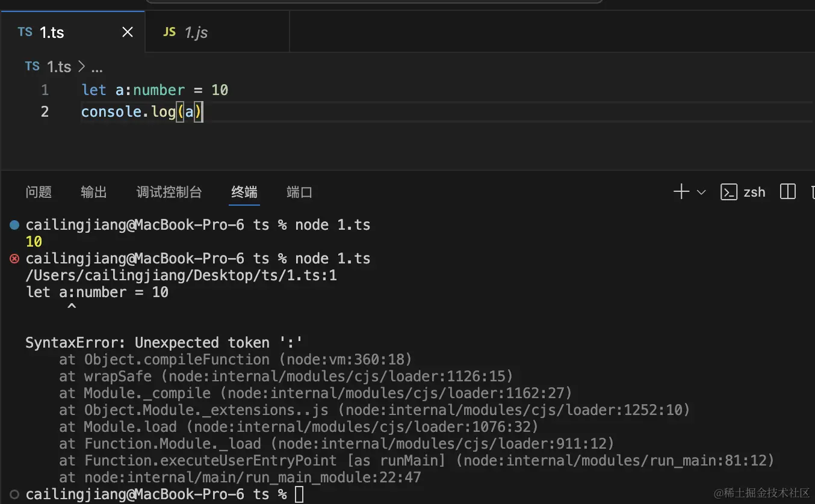Click the zsh shell terminal icon

coord(729,191)
